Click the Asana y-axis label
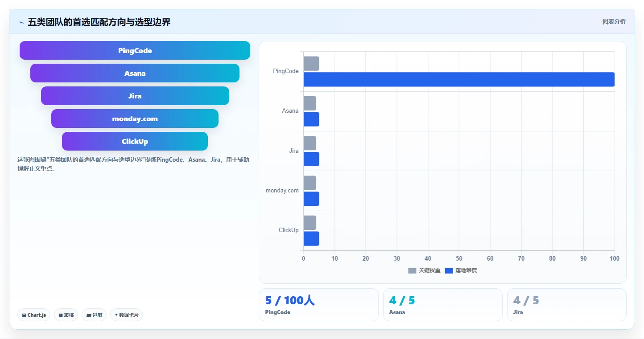The image size is (644, 339). coord(290,110)
